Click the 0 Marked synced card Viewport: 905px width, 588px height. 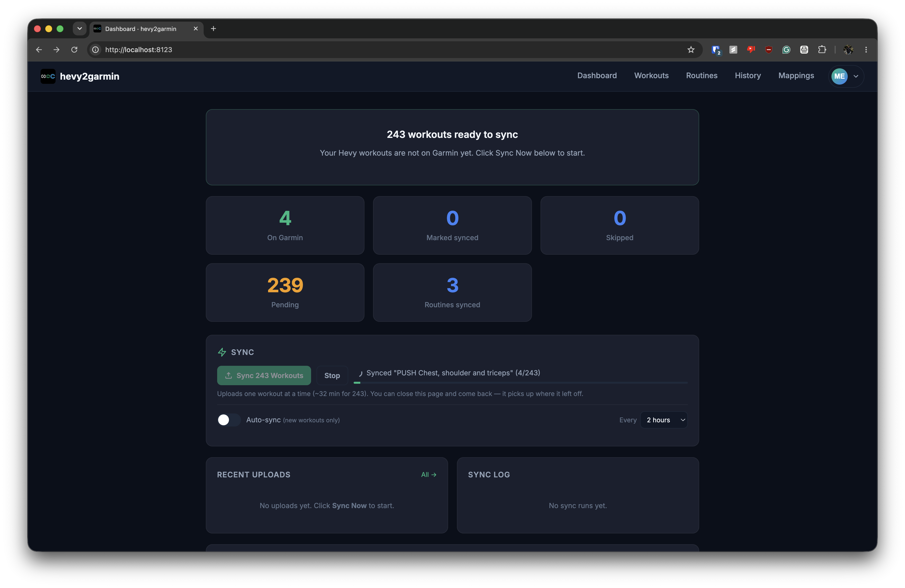452,225
